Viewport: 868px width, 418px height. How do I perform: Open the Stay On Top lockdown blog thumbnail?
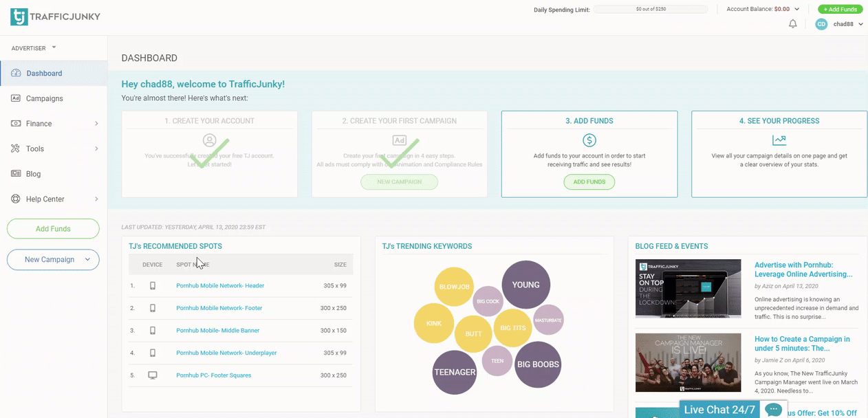coord(688,288)
